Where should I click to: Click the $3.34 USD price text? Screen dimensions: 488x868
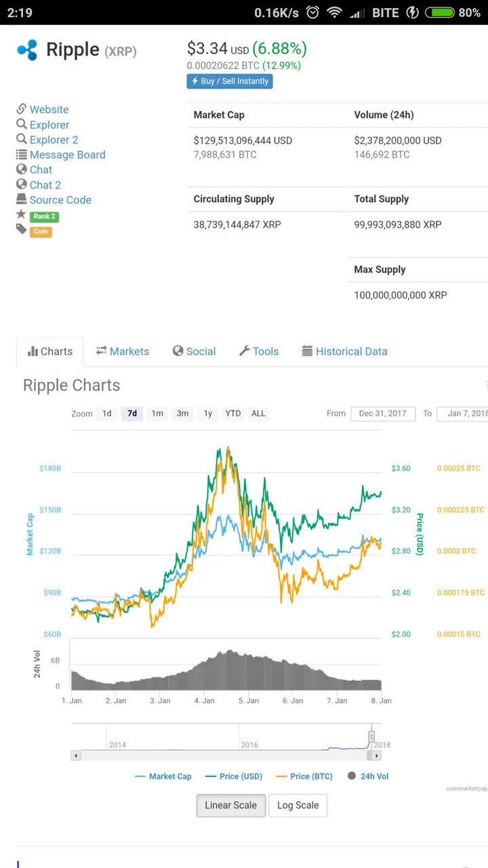pos(218,48)
